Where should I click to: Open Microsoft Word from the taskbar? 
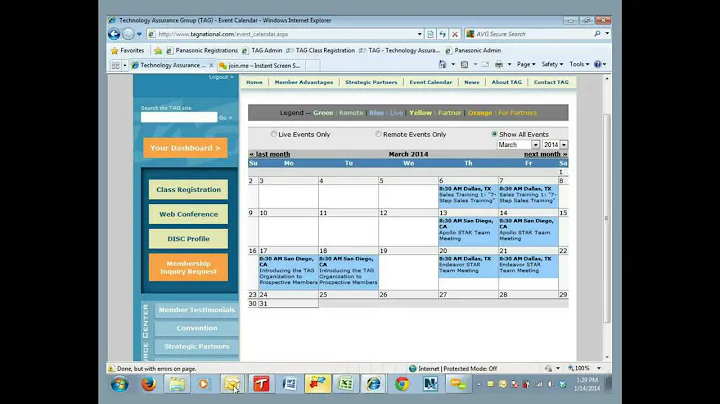(289, 384)
